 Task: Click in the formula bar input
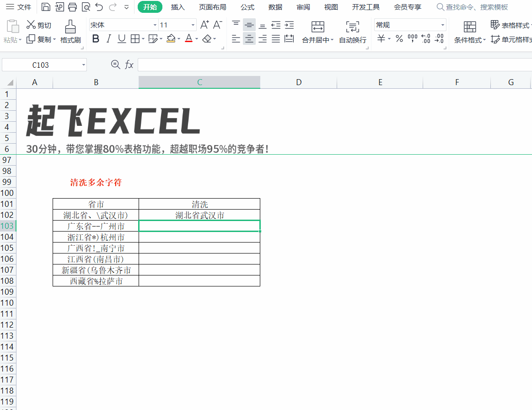point(334,65)
